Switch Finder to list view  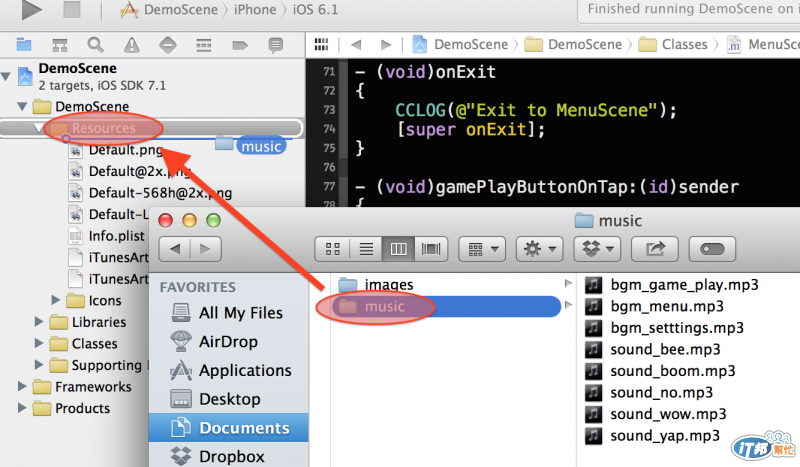(x=366, y=249)
